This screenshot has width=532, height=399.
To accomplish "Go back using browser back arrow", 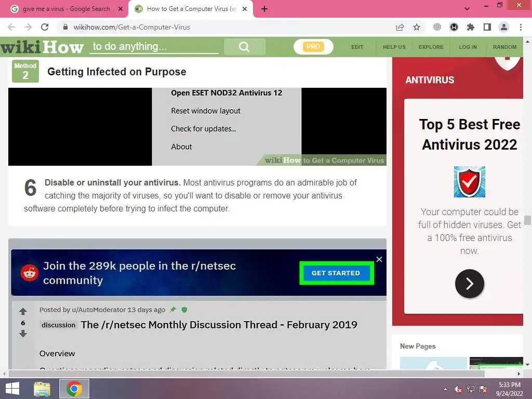I will [x=11, y=27].
